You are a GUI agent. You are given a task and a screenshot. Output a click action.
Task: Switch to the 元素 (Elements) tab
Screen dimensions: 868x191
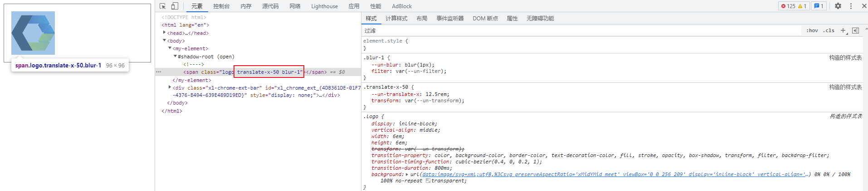(197, 6)
